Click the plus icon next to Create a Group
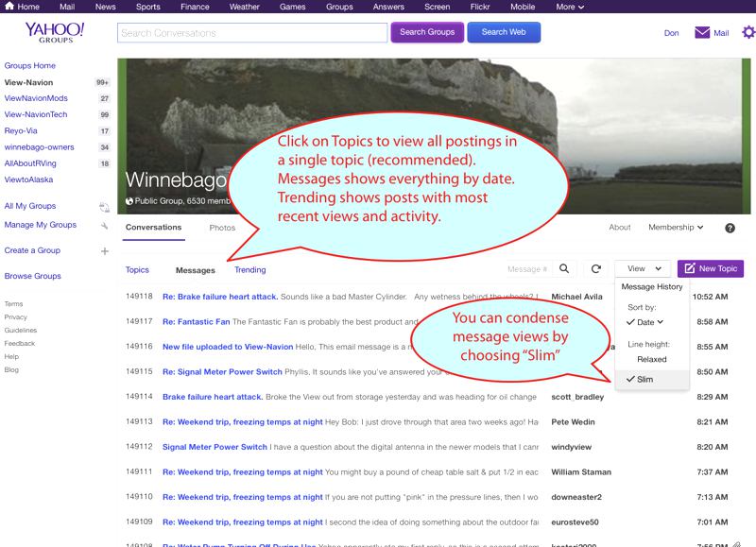The image size is (756, 547). tap(104, 251)
